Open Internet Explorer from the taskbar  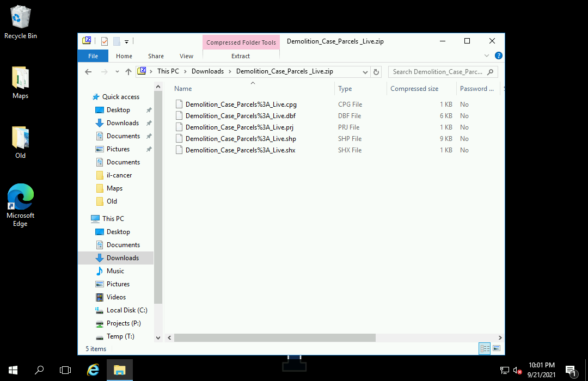93,370
